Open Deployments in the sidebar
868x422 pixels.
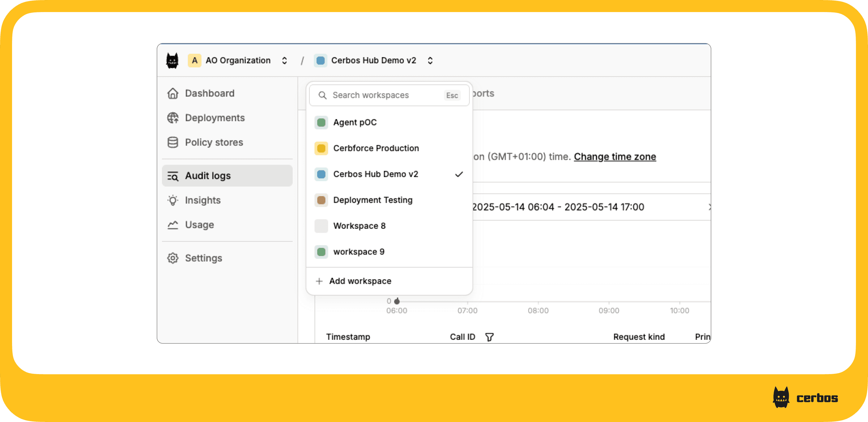[x=228, y=118]
